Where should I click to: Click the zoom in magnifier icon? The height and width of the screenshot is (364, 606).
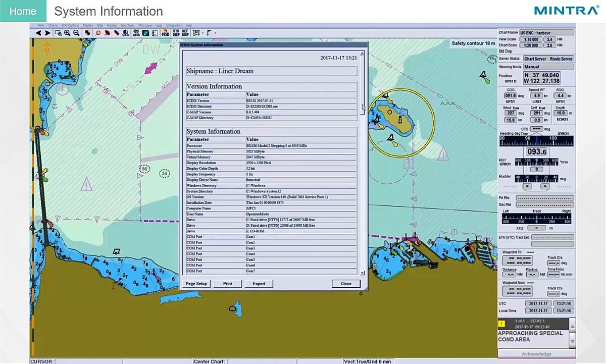click(67, 33)
